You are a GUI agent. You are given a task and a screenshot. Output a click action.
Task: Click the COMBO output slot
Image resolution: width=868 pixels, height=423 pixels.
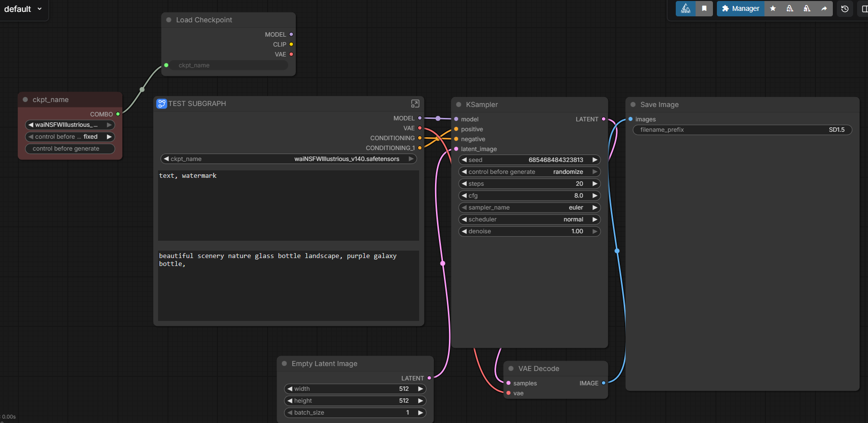coord(118,114)
